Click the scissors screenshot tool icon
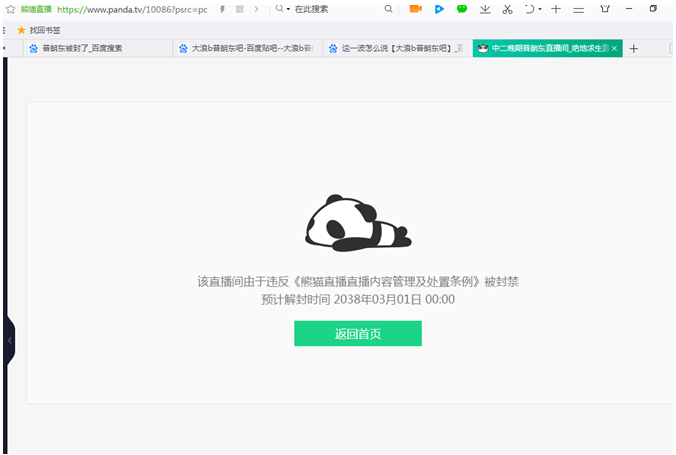Image resolution: width=676 pixels, height=455 pixels. (507, 9)
